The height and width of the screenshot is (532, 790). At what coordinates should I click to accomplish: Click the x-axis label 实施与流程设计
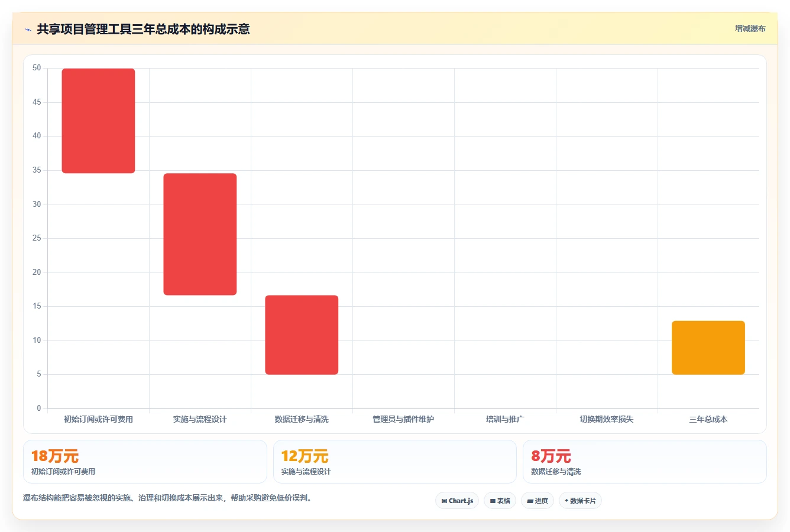(x=200, y=419)
